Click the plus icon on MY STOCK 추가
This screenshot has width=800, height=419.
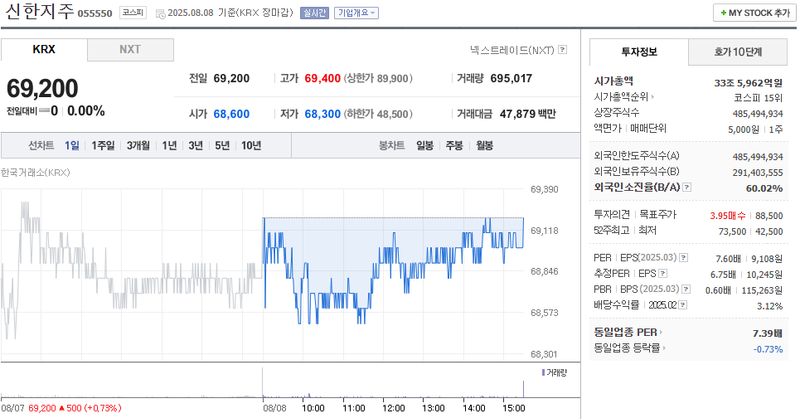[x=723, y=13]
